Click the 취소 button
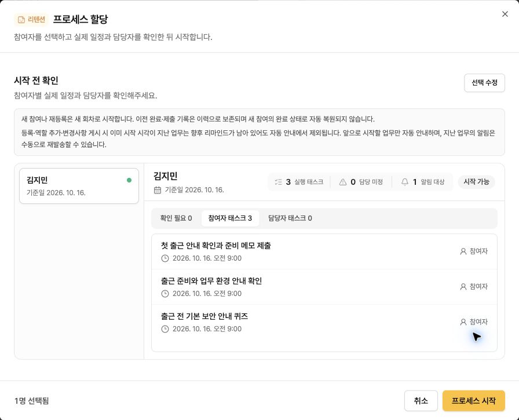Image resolution: width=519 pixels, height=420 pixels. coord(421,401)
